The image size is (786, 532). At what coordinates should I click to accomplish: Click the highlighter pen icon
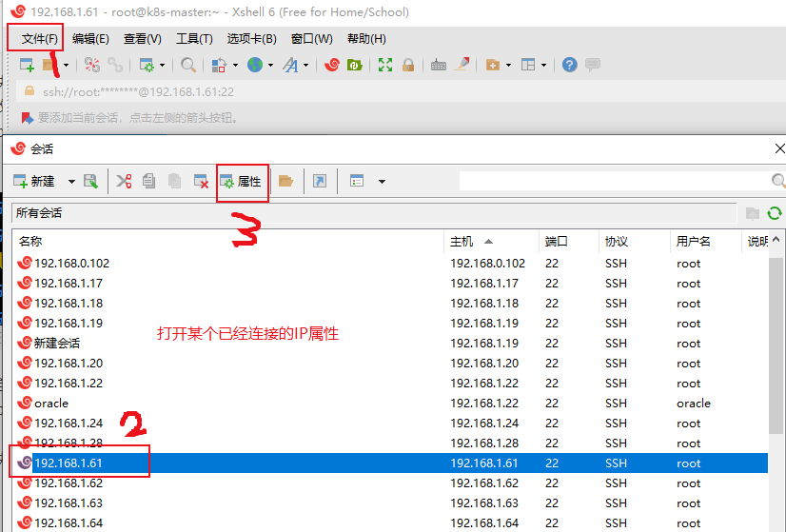(x=462, y=64)
